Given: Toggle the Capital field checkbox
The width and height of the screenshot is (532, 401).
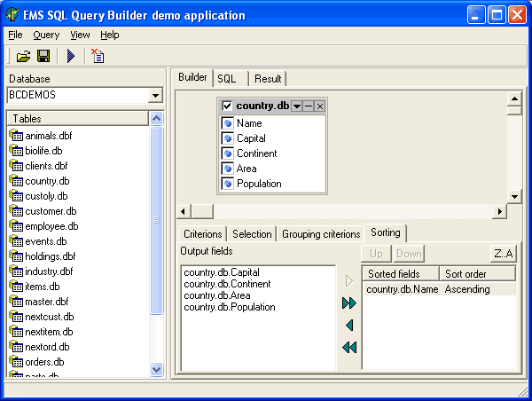Looking at the screenshot, I should (x=228, y=138).
